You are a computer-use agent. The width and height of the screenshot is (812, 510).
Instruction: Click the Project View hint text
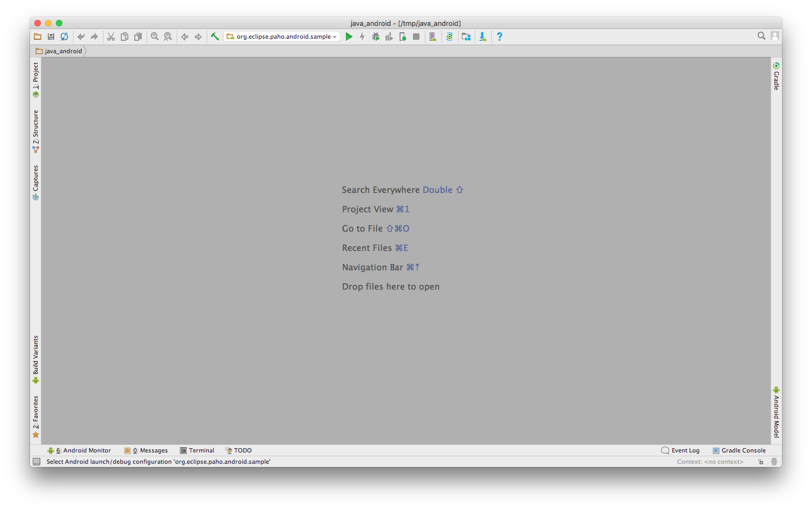(x=375, y=209)
